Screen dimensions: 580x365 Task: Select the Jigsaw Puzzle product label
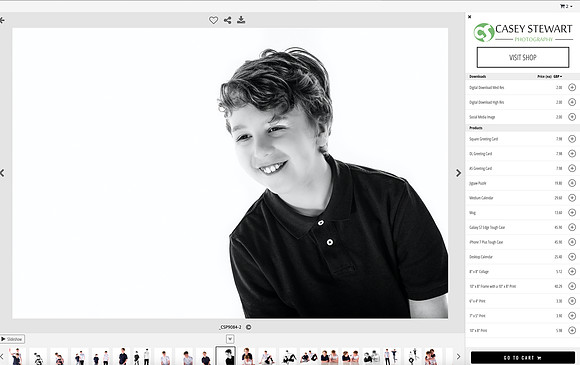478,183
